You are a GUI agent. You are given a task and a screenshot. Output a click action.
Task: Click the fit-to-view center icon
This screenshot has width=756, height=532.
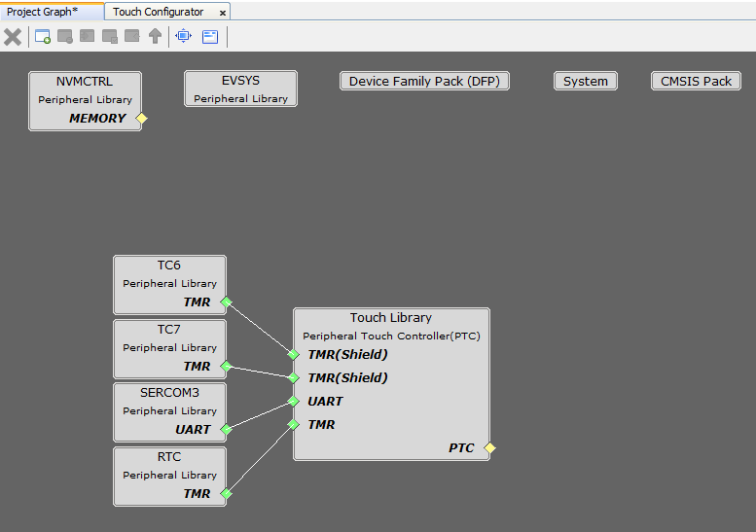tap(183, 37)
